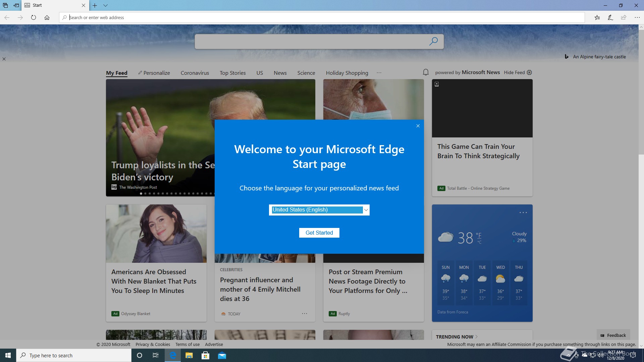Image resolution: width=644 pixels, height=362 pixels.
Task: Select the US feed tab
Action: point(260,73)
